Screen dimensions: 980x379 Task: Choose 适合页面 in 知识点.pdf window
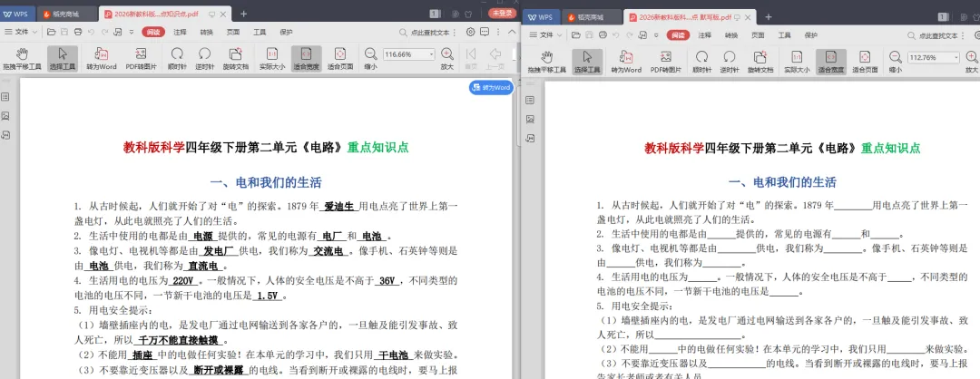340,59
